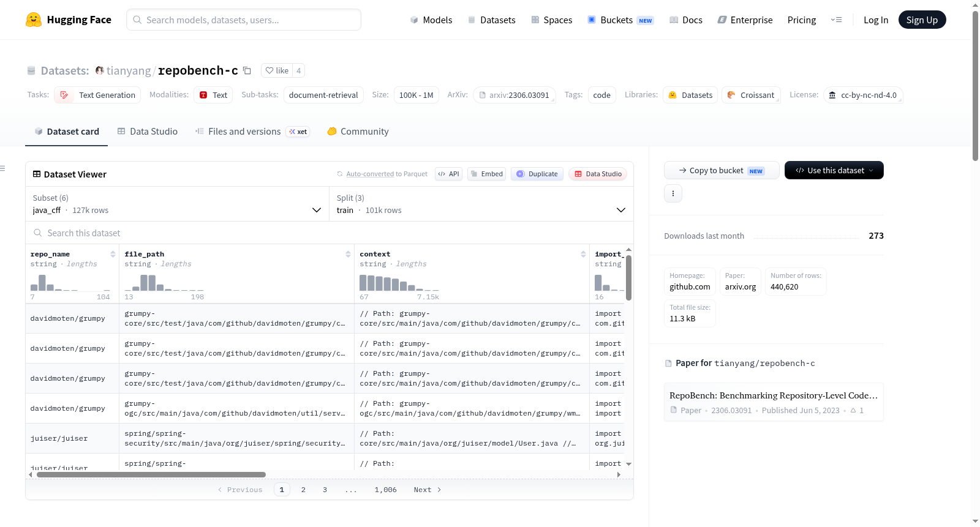Open the Buckets navigation item
This screenshot has height=527, width=980.
point(620,20)
